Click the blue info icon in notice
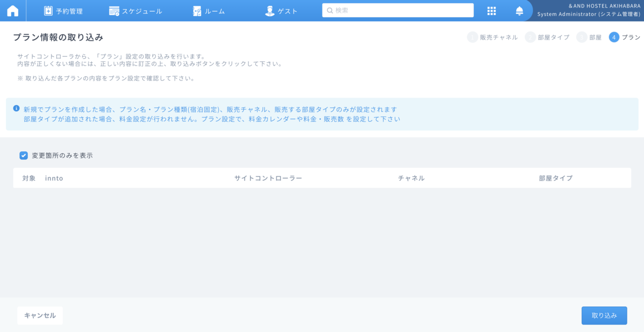This screenshot has height=332, width=644. (17, 108)
